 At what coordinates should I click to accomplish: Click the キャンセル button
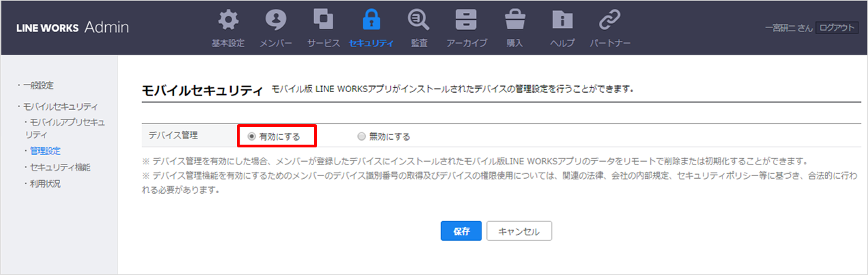pos(519,231)
